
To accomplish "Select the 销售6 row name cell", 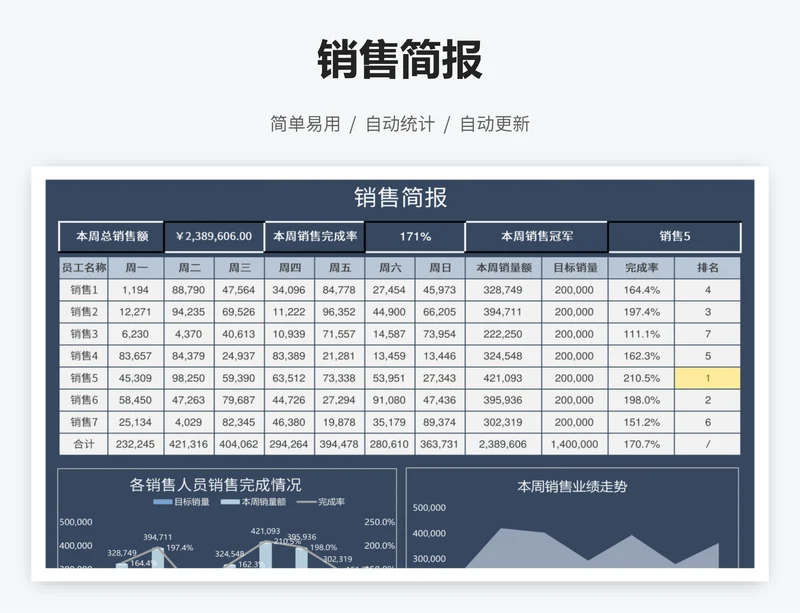I will pyautogui.click(x=84, y=400).
